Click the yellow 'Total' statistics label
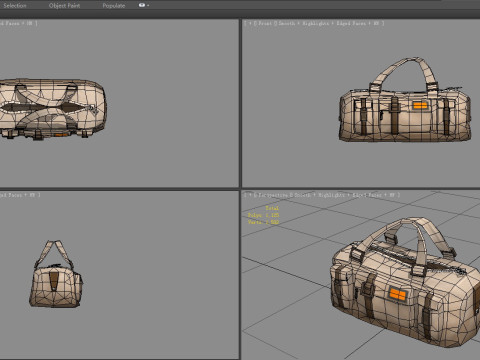 point(272,208)
